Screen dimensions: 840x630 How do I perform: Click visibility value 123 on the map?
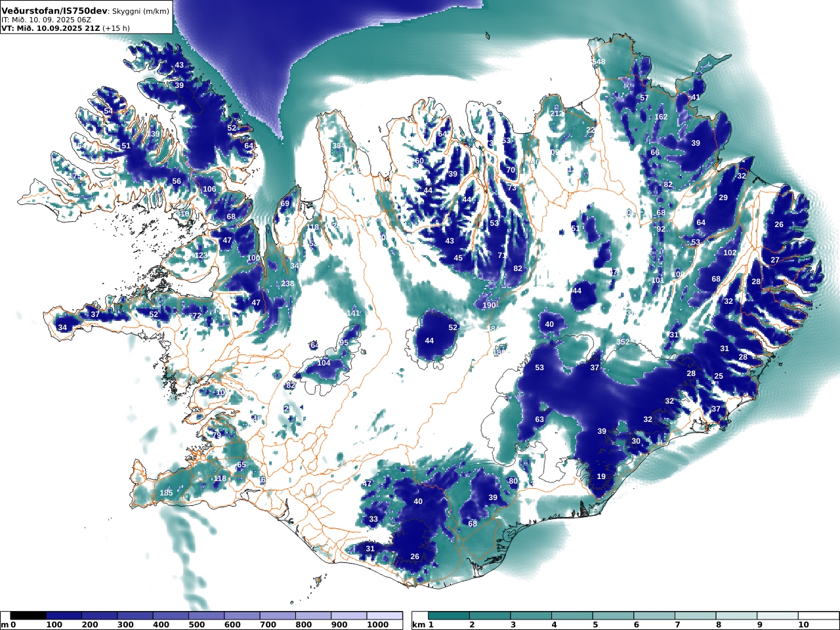click(201, 256)
